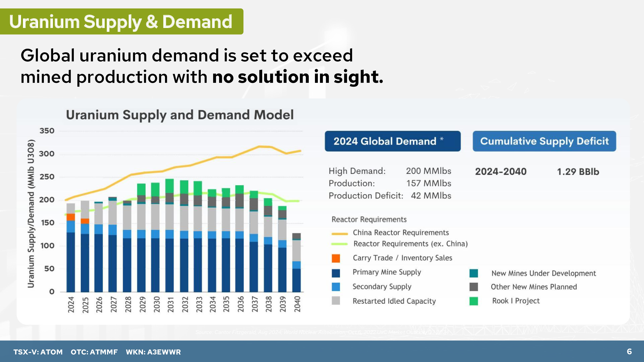Click the light green Reactor Requirements ex. China marker

coord(339,244)
